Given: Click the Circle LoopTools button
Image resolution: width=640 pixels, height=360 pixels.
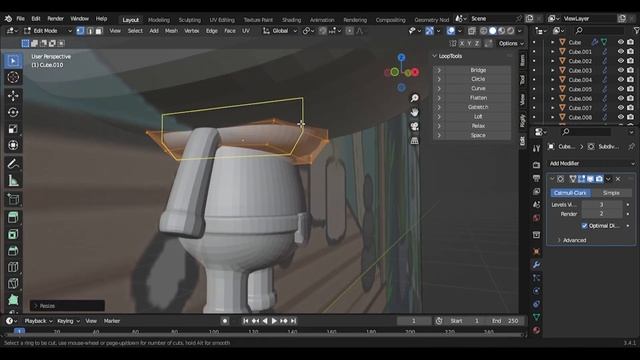Looking at the screenshot, I should click(x=478, y=79).
